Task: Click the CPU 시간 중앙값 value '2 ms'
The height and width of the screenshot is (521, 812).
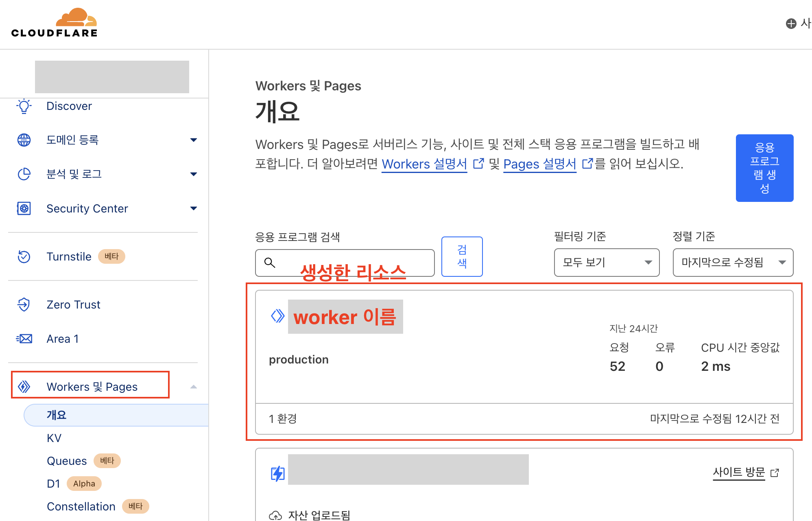Action: (x=716, y=366)
